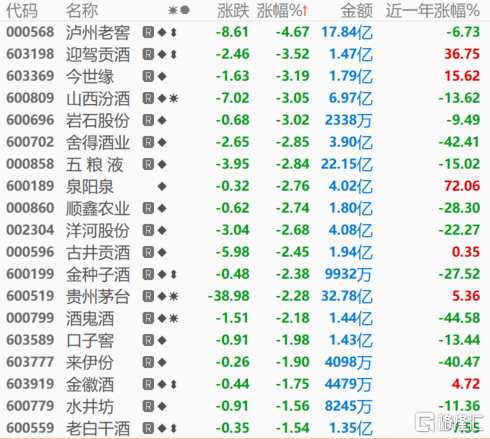Click the gray dot icon in the header
The height and width of the screenshot is (439, 490).
tap(185, 10)
